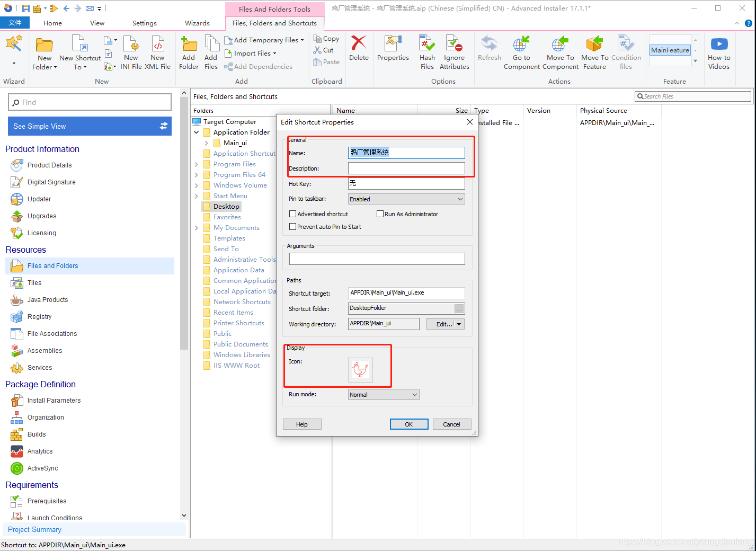This screenshot has width=756, height=551.
Task: Open the Updater page
Action: coord(39,199)
